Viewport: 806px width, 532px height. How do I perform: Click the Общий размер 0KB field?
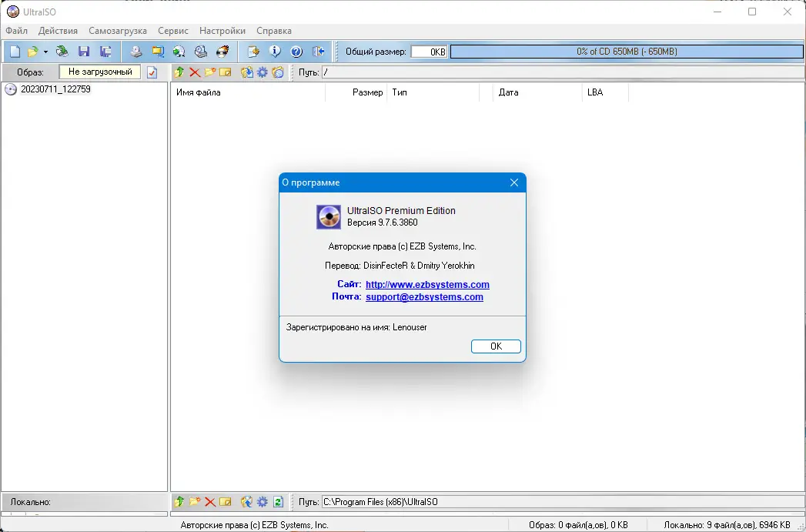429,52
